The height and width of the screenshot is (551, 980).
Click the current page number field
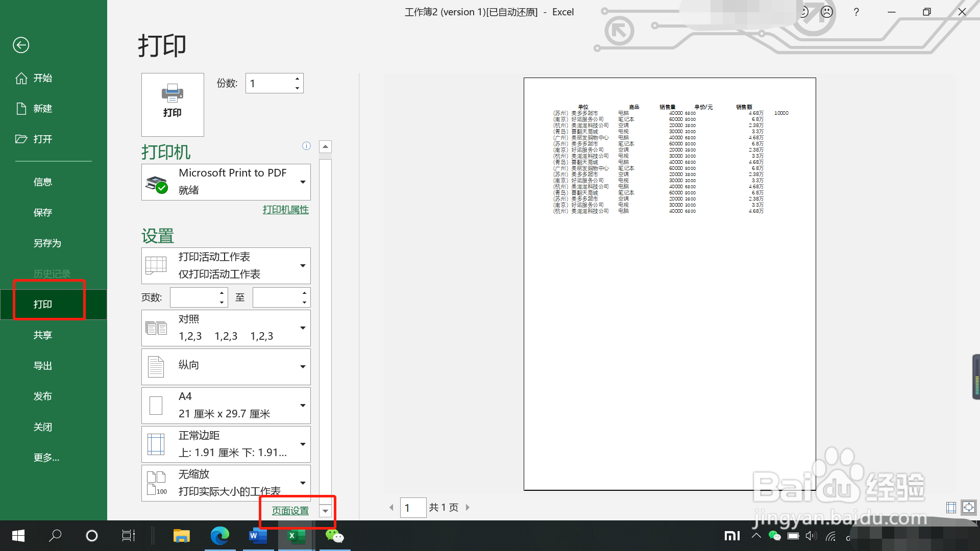coord(413,507)
